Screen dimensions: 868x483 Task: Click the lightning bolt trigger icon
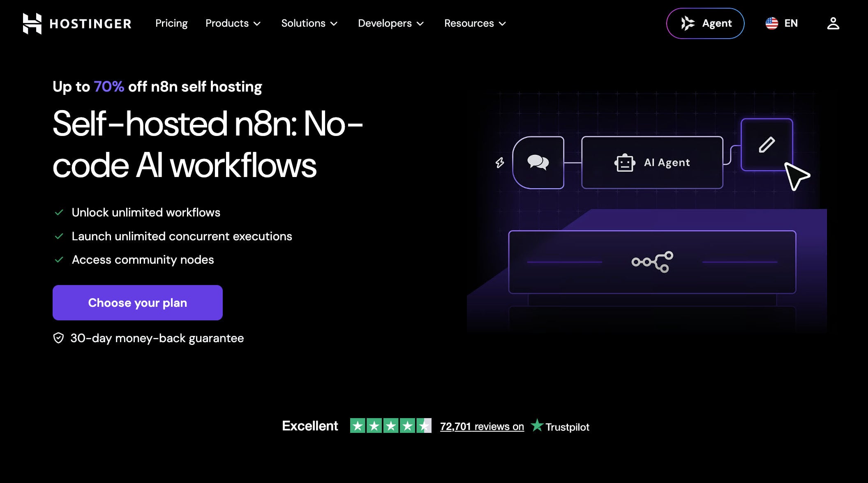(x=500, y=163)
